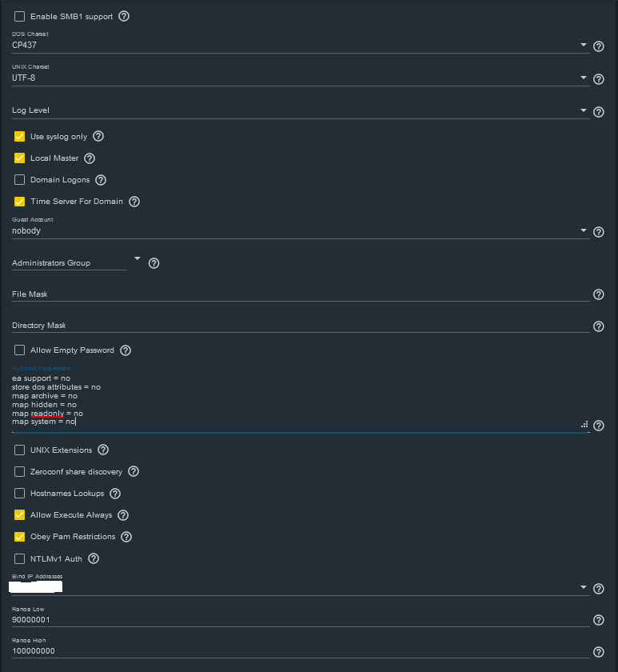Open the Guest Account help icon

point(599,232)
